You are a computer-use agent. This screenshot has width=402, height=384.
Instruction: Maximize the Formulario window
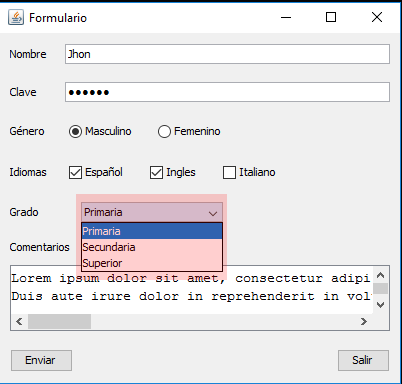(331, 17)
